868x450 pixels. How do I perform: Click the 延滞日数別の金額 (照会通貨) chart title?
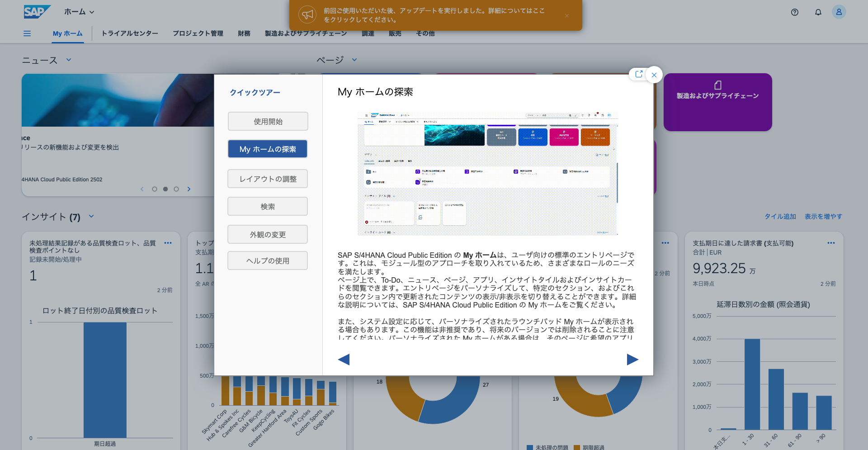pyautogui.click(x=764, y=304)
